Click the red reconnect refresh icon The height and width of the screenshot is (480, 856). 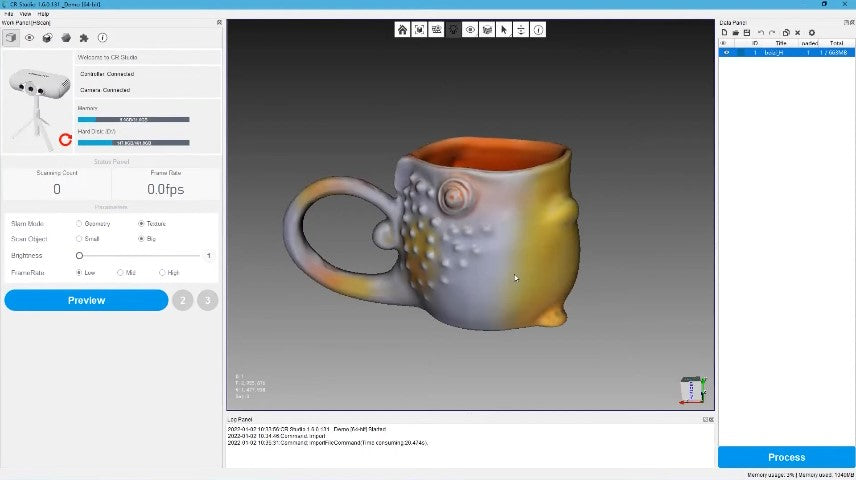(x=65, y=140)
